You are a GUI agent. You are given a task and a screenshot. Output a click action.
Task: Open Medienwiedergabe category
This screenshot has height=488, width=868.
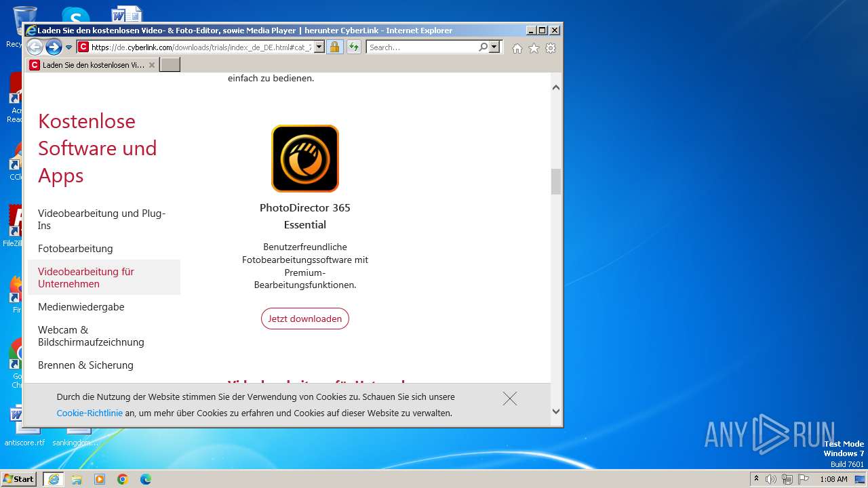click(x=81, y=307)
